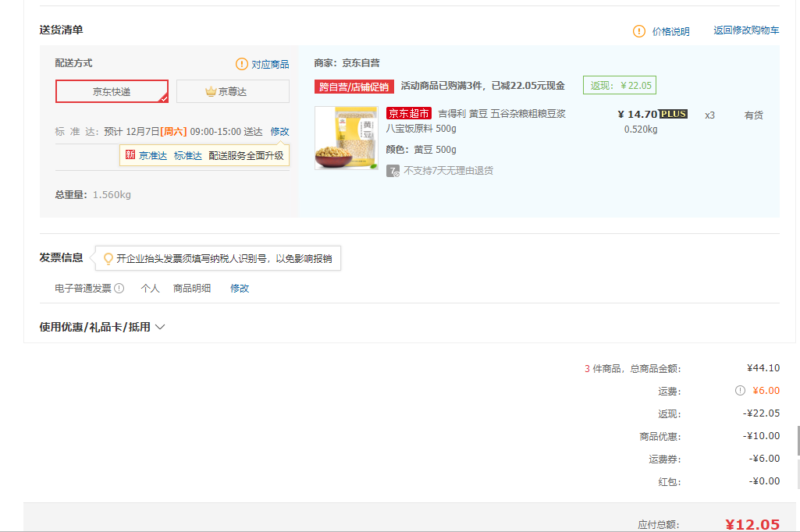Click the ¥44.10 total goods amount
This screenshot has height=532, width=800.
[x=763, y=367]
